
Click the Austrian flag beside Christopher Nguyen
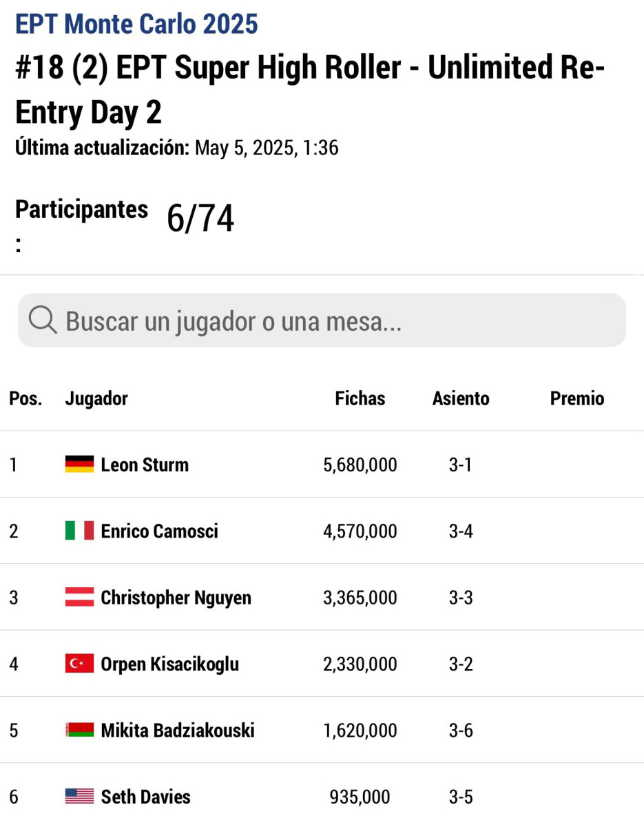[x=79, y=597]
